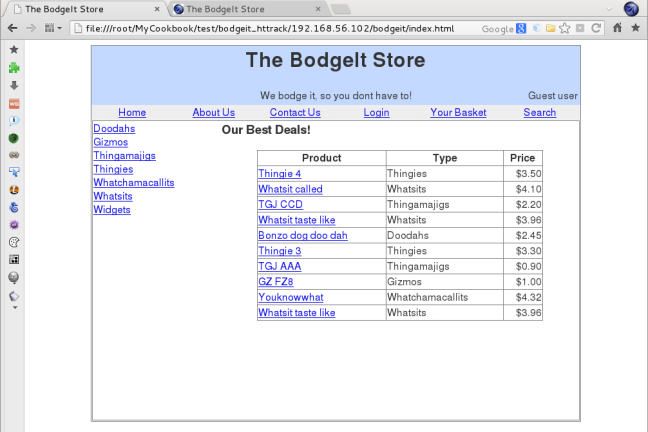
Task: Open the tab list dropdown arrow at top right
Action: point(610,9)
